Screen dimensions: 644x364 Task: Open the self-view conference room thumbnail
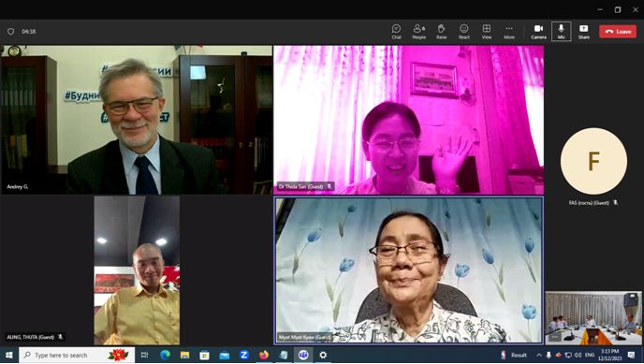point(593,318)
